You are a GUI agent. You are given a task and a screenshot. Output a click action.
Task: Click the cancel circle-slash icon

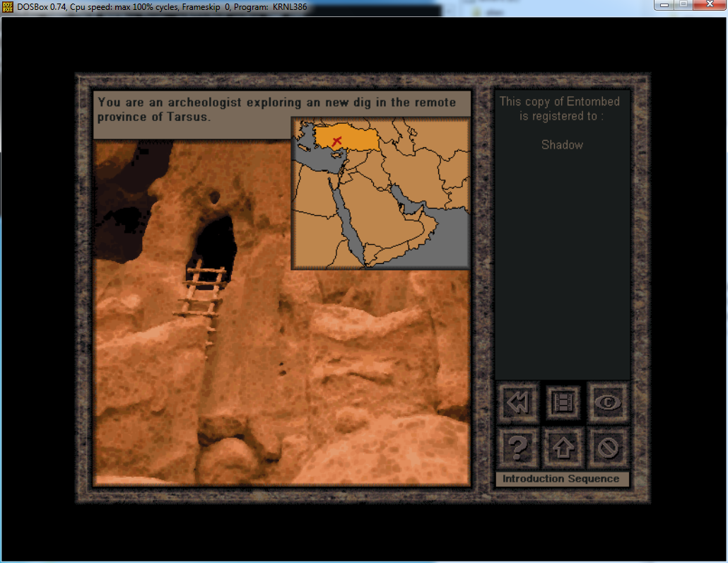608,447
